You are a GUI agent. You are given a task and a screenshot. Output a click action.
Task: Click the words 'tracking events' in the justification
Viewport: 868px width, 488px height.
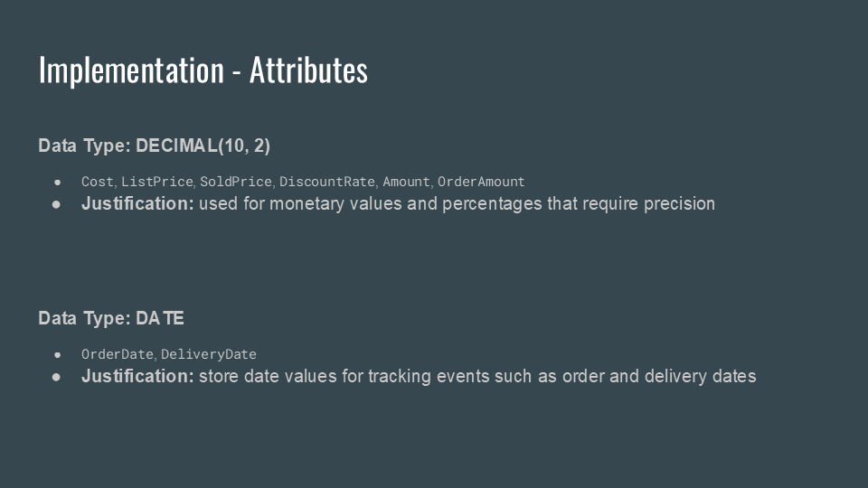[429, 376]
